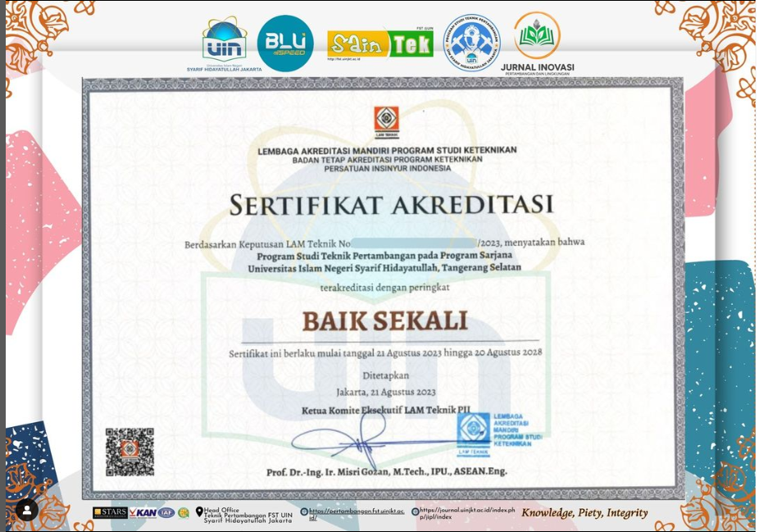The image size is (758, 532).
Task: Click the BLU Speed round logo
Action: coord(285,43)
